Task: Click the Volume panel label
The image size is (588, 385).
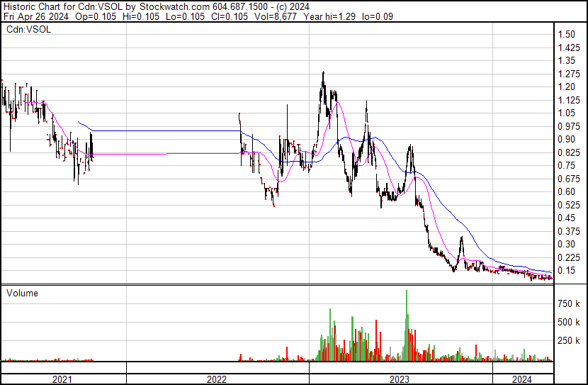Action: [x=22, y=293]
